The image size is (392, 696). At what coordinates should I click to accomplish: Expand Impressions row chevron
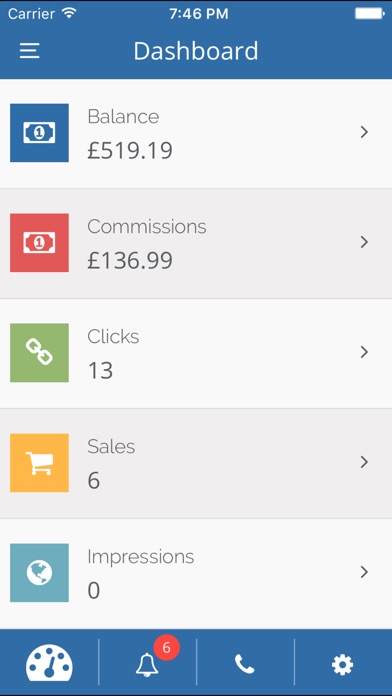[364, 572]
